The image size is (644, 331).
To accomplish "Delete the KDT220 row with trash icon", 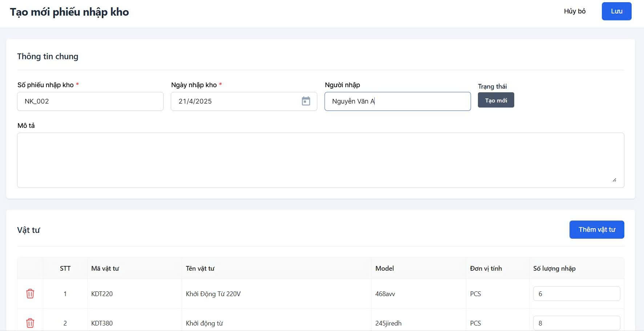I will tap(30, 294).
